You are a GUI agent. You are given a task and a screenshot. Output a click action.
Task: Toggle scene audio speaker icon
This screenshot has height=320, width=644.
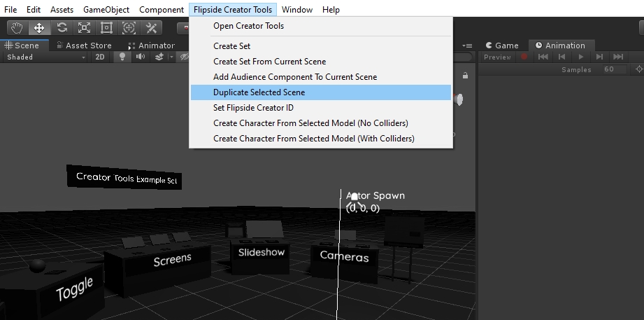[x=141, y=57]
